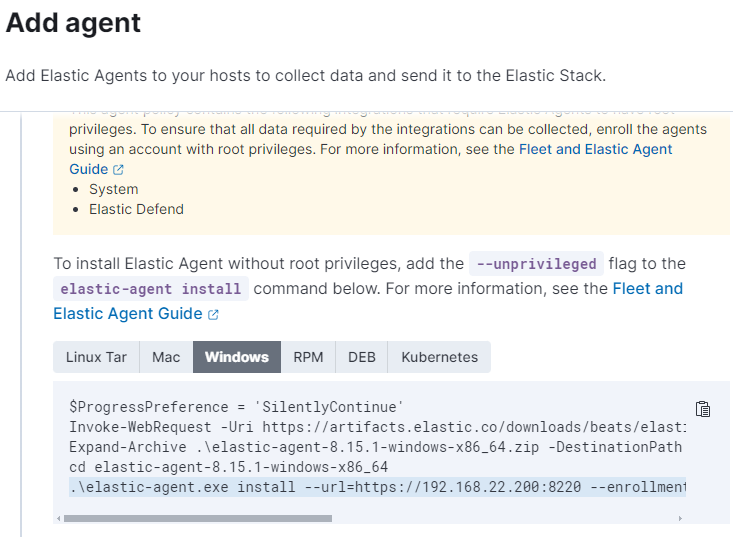Viewport: 733px width, 537px height.
Task: Open the Fleet and Elastic Agent Guide link below the --unprivileged flag
Action: pos(647,289)
